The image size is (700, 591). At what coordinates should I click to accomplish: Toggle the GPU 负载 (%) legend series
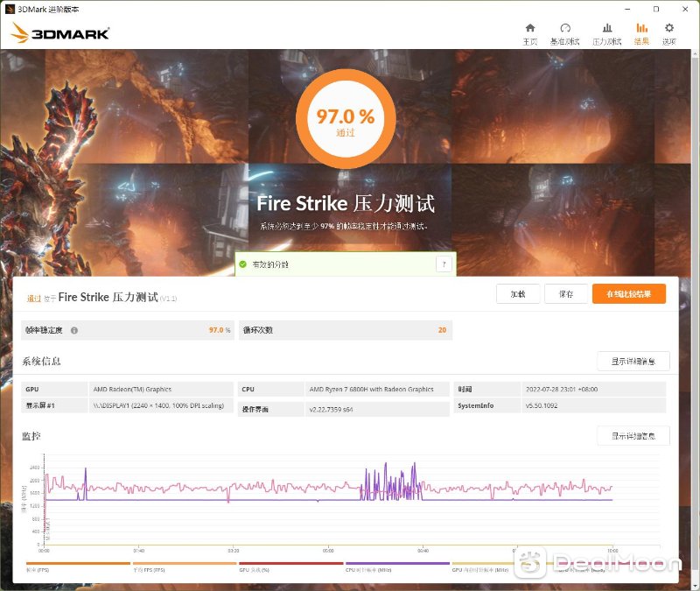pyautogui.click(x=291, y=566)
